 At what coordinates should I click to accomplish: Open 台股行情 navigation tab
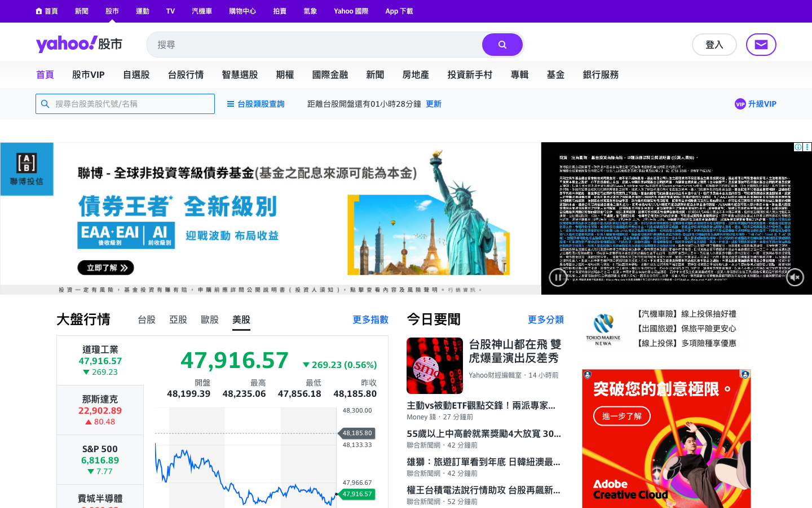(186, 75)
